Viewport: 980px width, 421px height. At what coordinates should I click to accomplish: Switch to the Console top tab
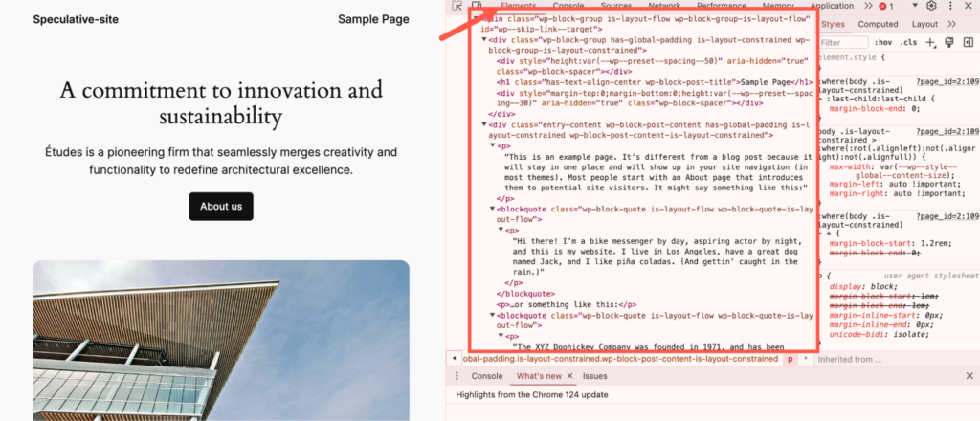(568, 6)
